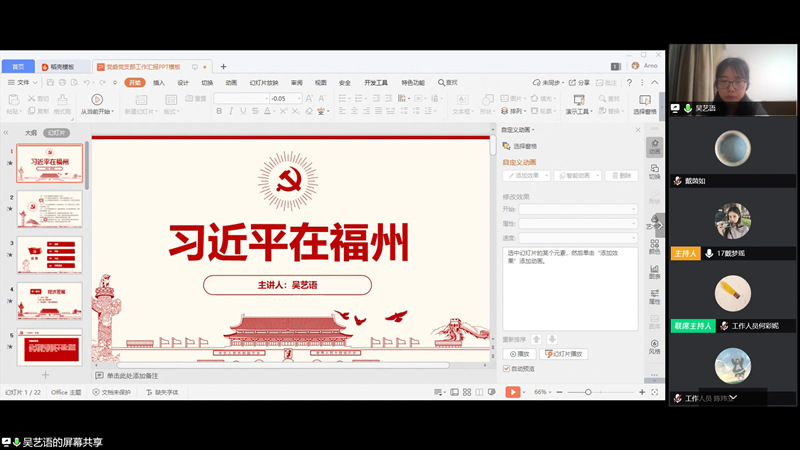This screenshot has height=450, width=800.
Task: Click the 幻灯片播放 button in animation pane
Action: coord(565,354)
